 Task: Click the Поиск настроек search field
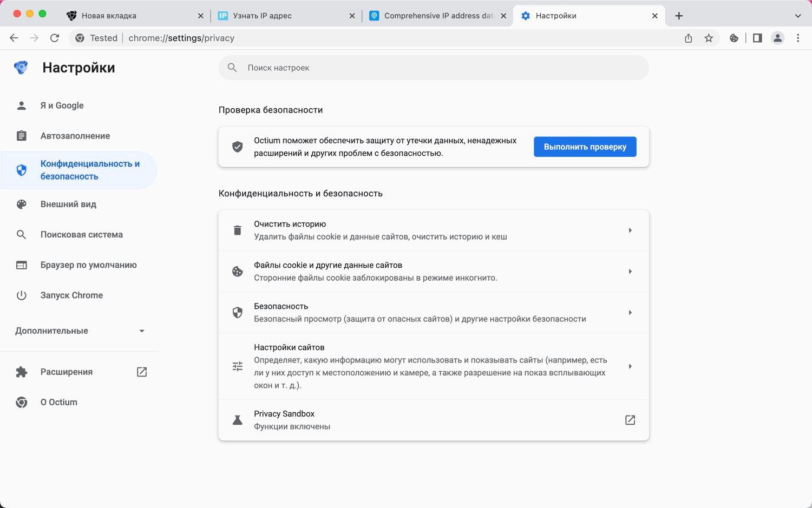(433, 68)
